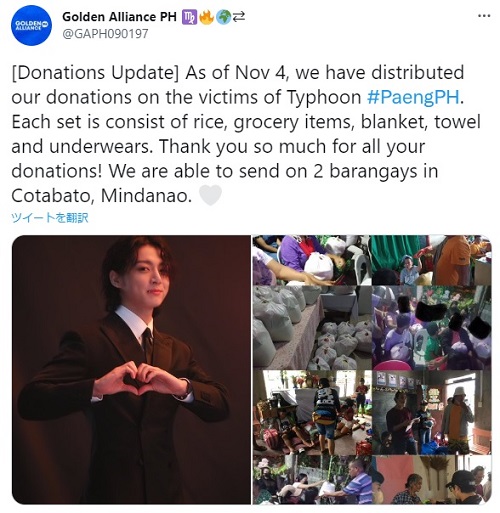Click the arrows emoji after the globe

click(239, 17)
